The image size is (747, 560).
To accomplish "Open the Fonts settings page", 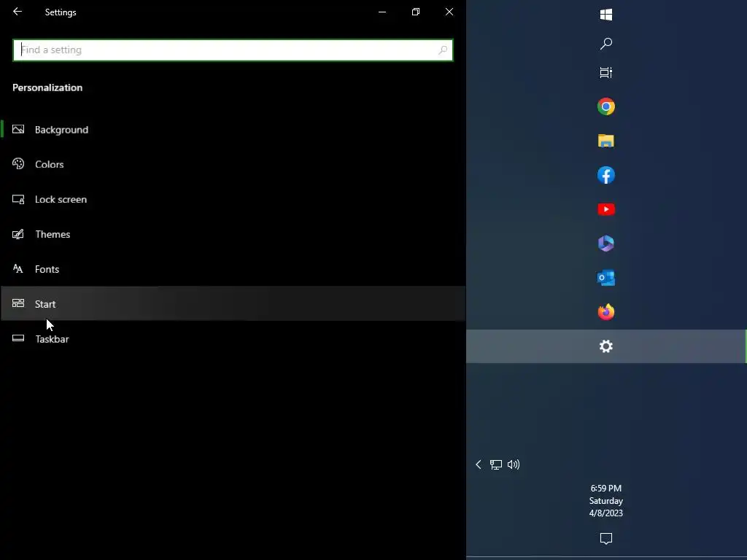I will coord(233,269).
